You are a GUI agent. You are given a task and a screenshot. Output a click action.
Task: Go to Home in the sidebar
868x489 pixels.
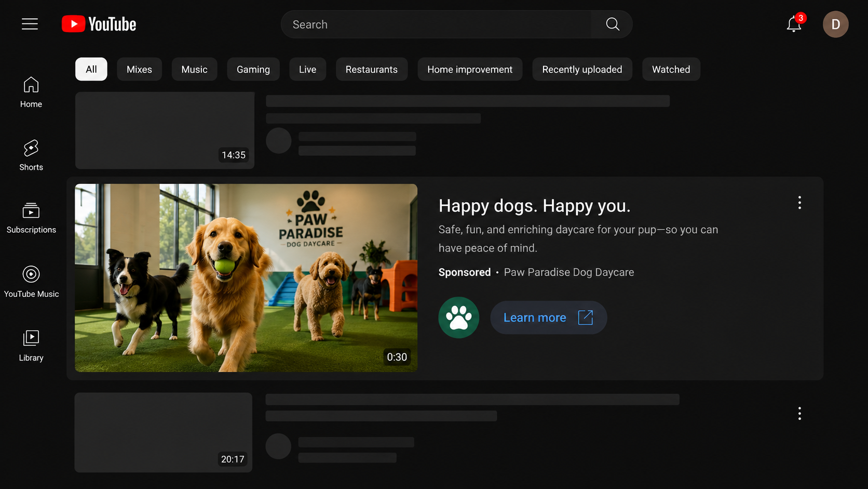(x=31, y=92)
